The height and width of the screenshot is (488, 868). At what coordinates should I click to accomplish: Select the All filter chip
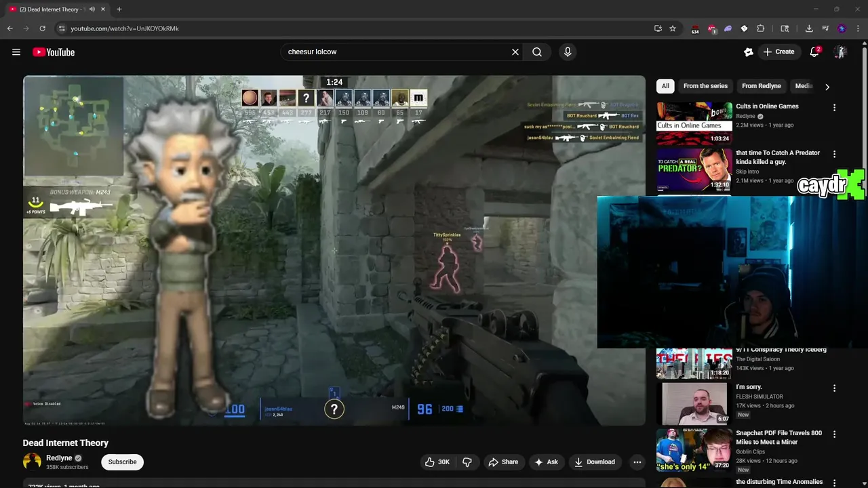pos(665,86)
